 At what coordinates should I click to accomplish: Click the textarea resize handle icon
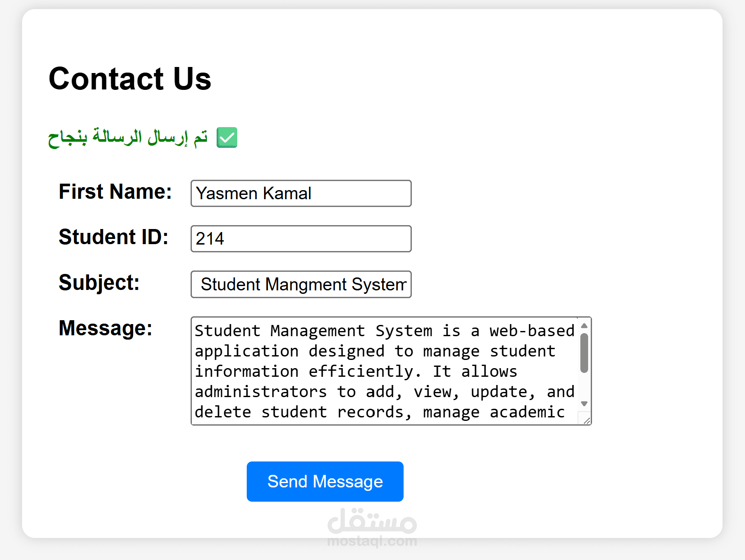click(586, 420)
